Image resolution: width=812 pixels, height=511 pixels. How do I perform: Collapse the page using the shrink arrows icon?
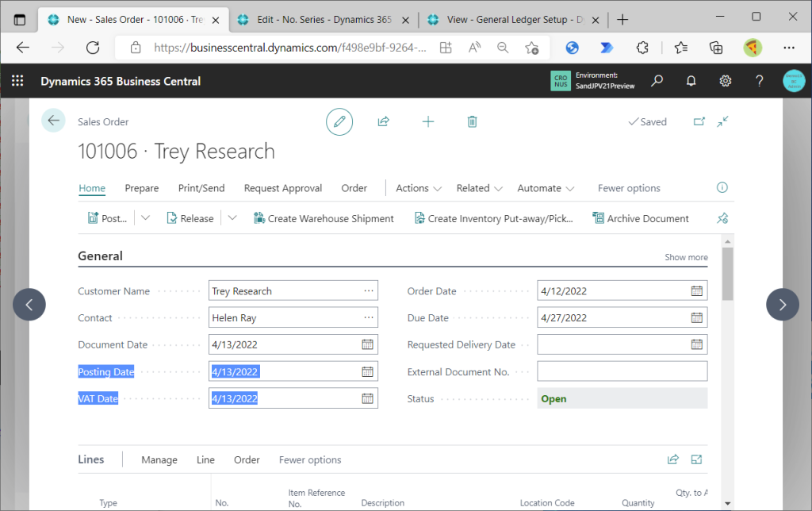click(x=723, y=121)
